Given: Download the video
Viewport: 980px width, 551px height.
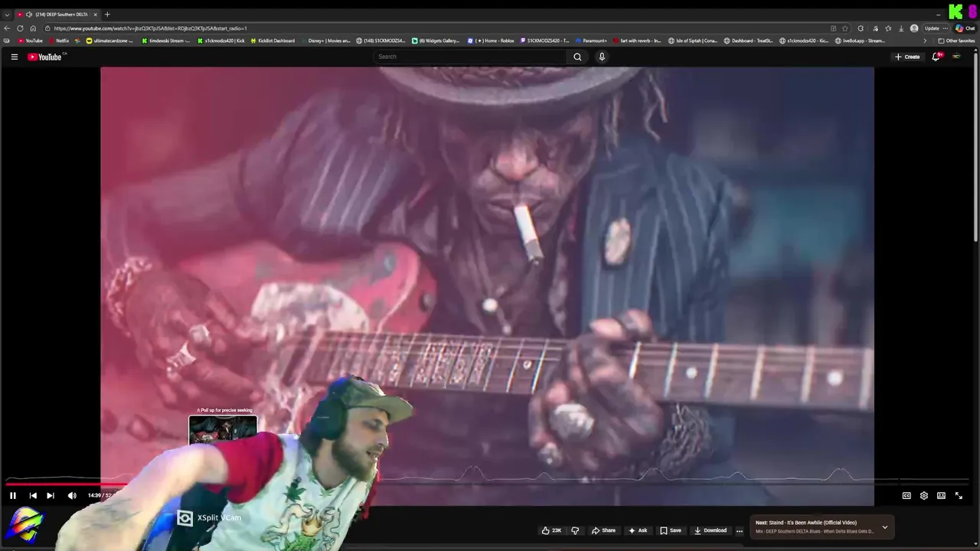Looking at the screenshot, I should [x=710, y=530].
